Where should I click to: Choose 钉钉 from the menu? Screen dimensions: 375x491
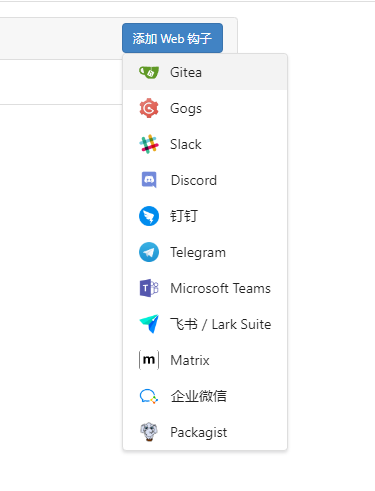[205, 216]
